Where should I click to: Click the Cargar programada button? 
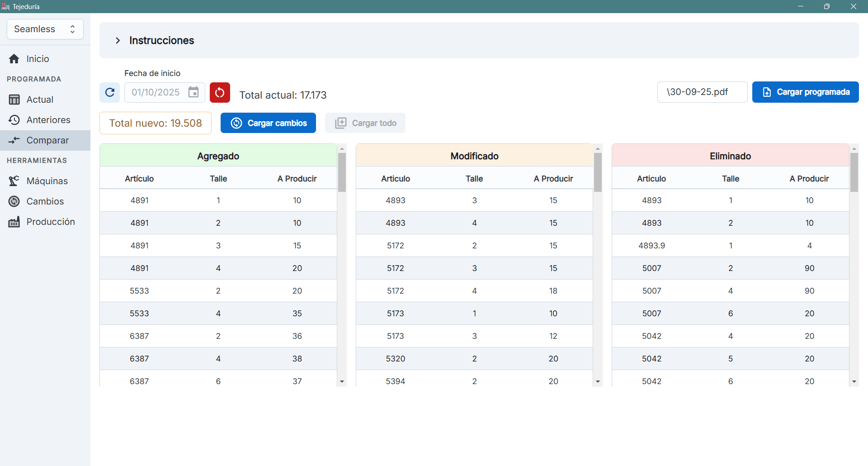coord(805,92)
